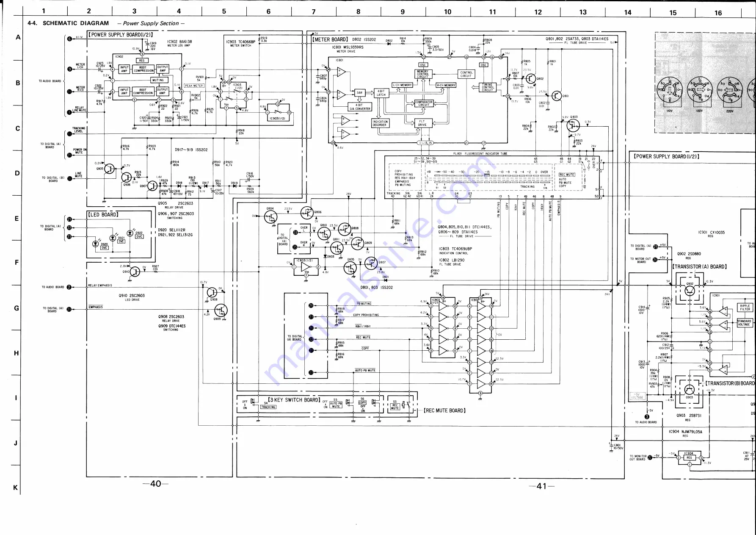Click the '4-4. SCHEMATIC DIAGRAM' heading

tap(68, 23)
